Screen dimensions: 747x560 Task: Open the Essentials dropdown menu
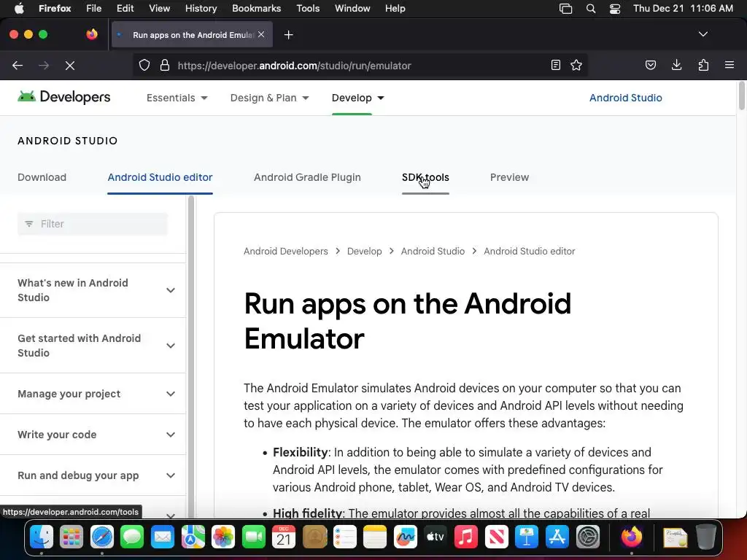177,98
